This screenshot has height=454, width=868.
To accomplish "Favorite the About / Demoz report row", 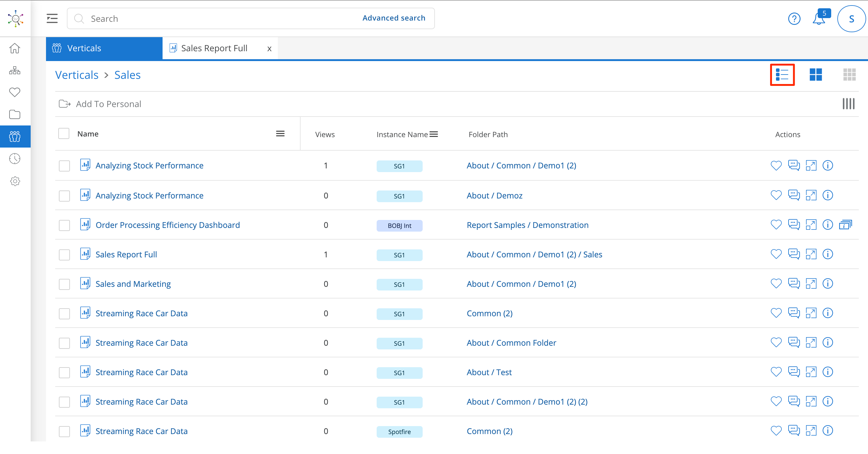I will 776,195.
